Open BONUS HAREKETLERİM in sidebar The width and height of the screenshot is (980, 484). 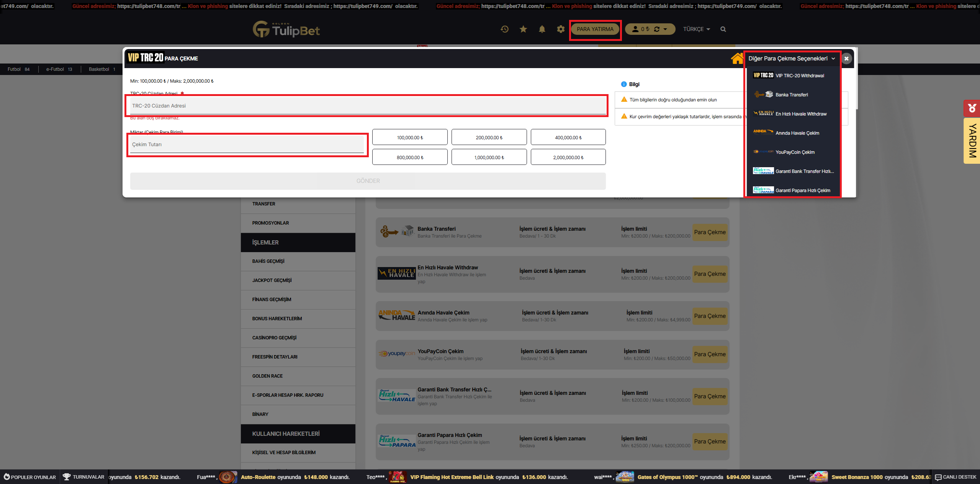pos(298,319)
